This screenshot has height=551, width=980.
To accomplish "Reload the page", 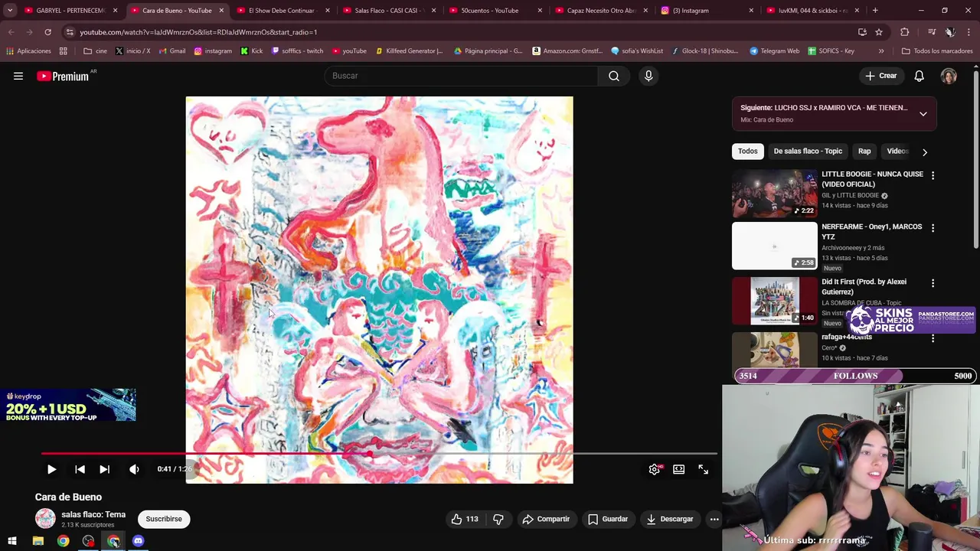I will coord(47,32).
